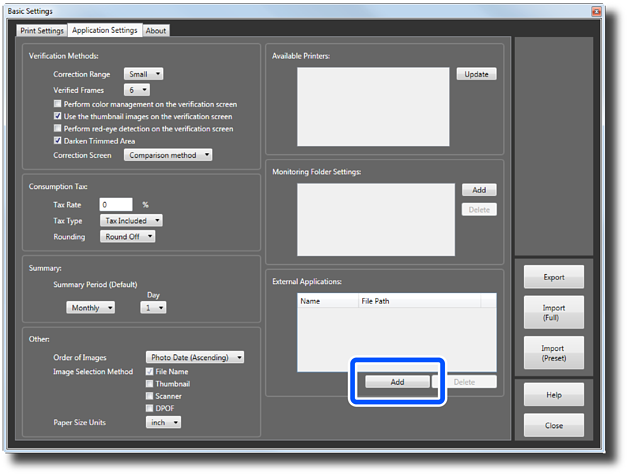Image resolution: width=628 pixels, height=475 pixels.
Task: Open the Order of Images dropdown
Action: coord(194,357)
